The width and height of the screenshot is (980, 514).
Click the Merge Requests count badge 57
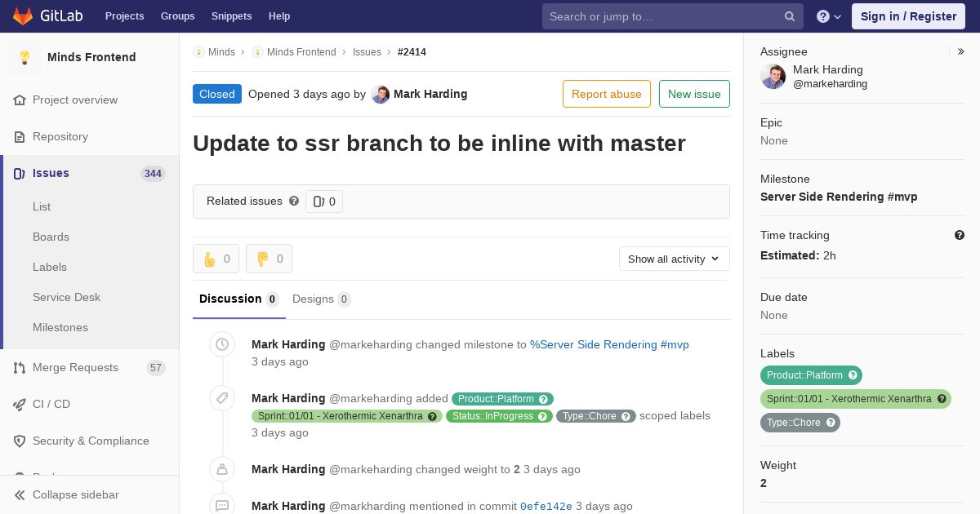(x=155, y=368)
